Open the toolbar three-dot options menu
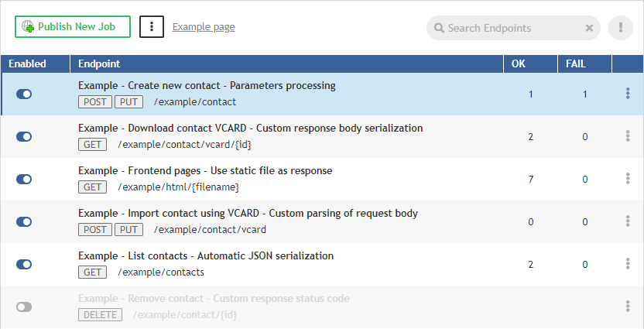 click(x=152, y=26)
